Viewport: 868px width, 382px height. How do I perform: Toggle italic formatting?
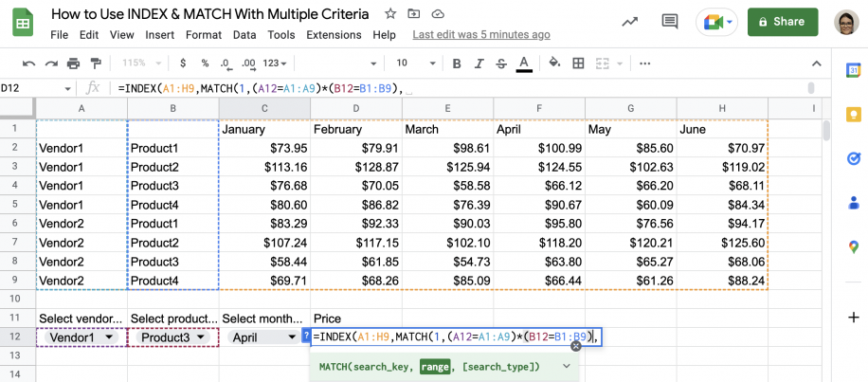point(479,64)
